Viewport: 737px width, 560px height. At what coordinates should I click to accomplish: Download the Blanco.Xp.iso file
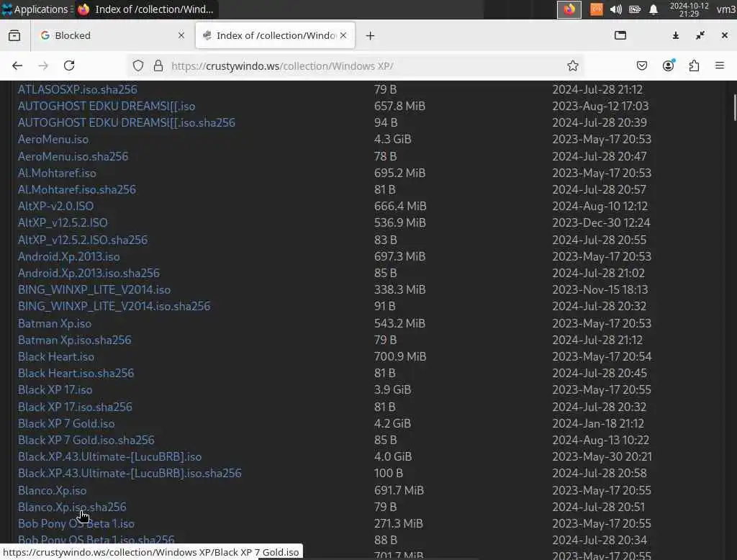pos(52,490)
